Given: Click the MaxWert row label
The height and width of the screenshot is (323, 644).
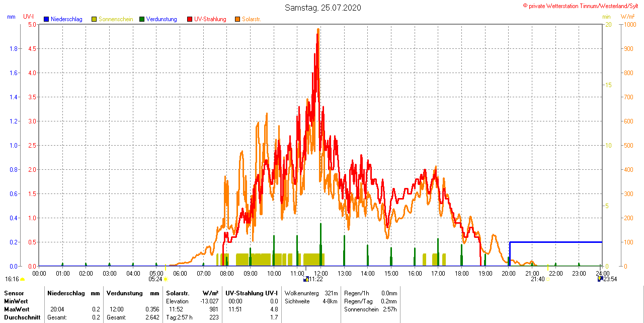Looking at the screenshot, I should click(18, 309).
